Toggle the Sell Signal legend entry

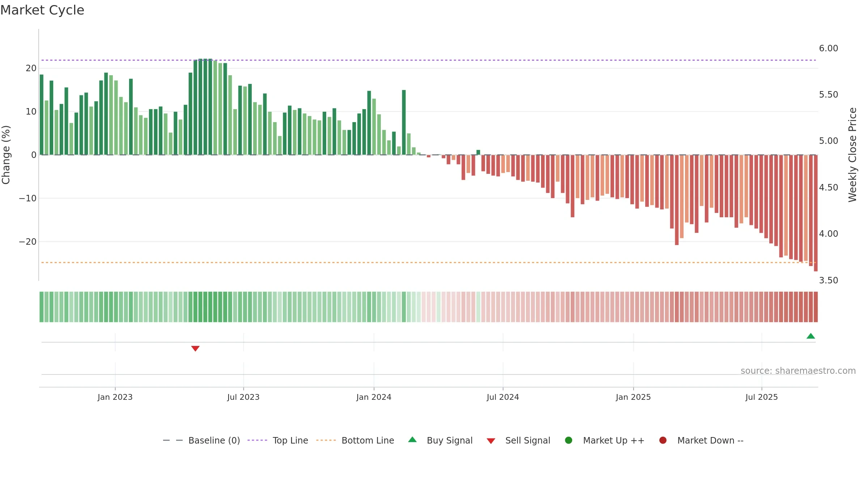(x=518, y=440)
